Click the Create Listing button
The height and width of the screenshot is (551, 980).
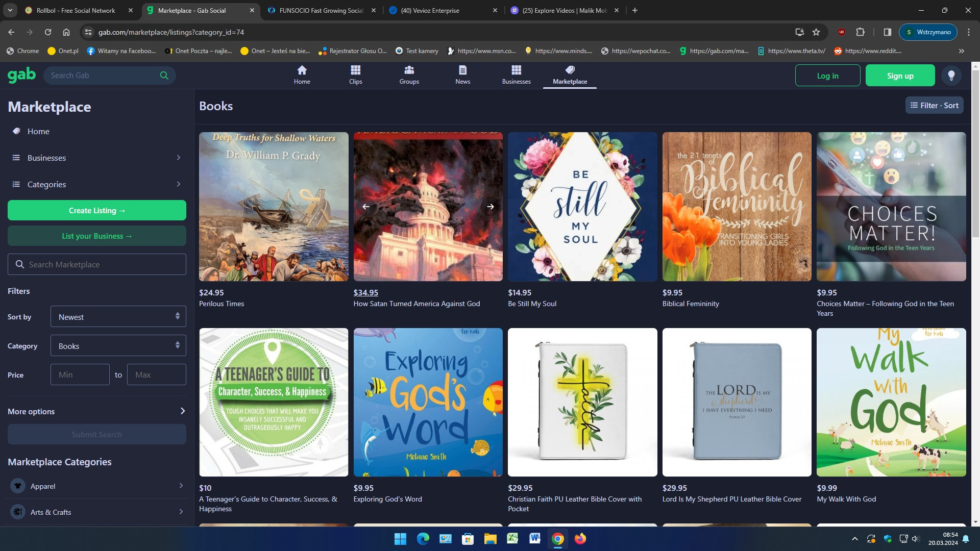pyautogui.click(x=96, y=210)
